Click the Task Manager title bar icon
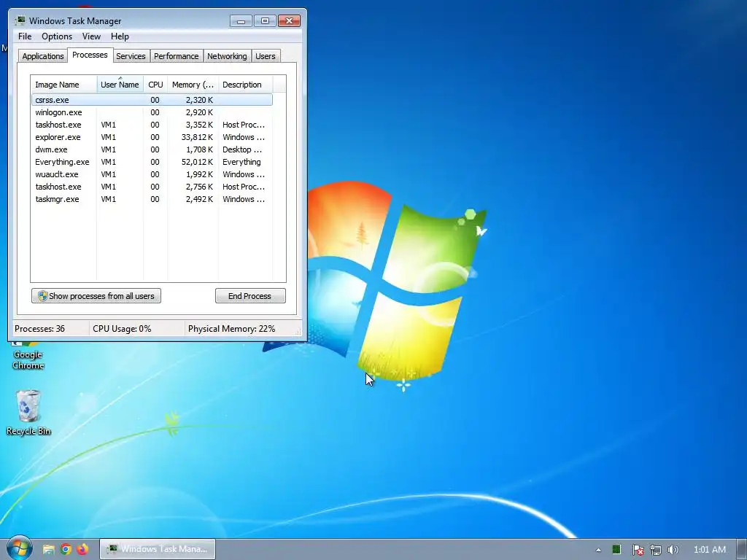The image size is (747, 560). 20,20
